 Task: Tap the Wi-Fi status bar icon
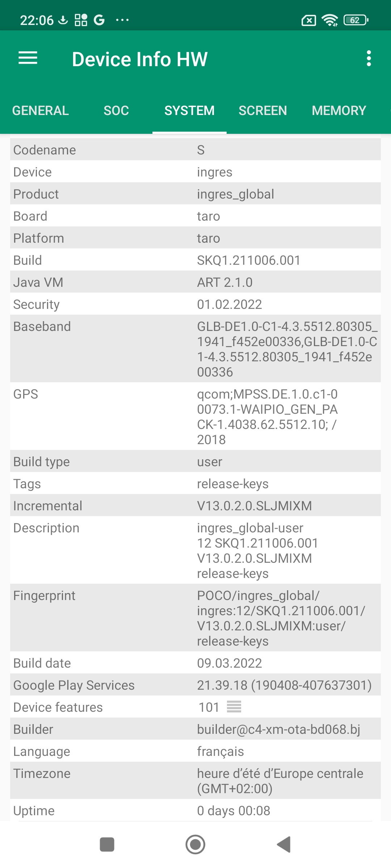point(330,20)
